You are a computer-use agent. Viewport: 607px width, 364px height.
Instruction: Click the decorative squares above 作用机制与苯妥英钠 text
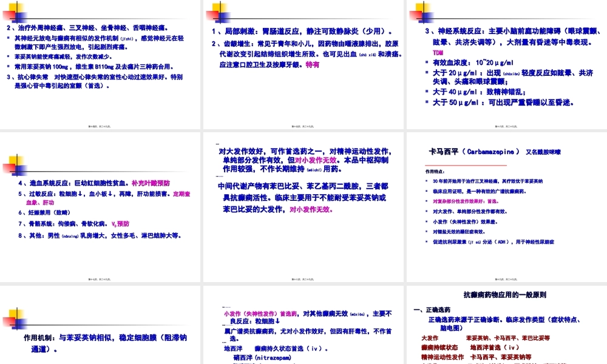point(15,317)
